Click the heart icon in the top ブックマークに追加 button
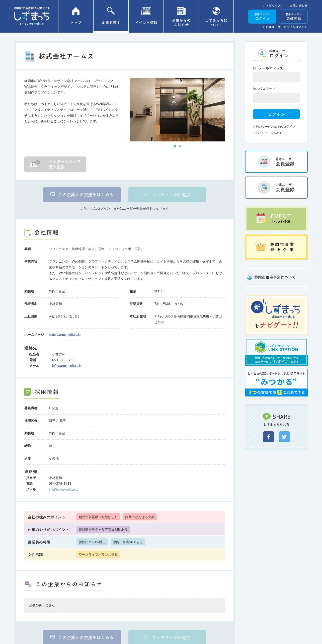This screenshot has width=322, height=644. point(146,194)
